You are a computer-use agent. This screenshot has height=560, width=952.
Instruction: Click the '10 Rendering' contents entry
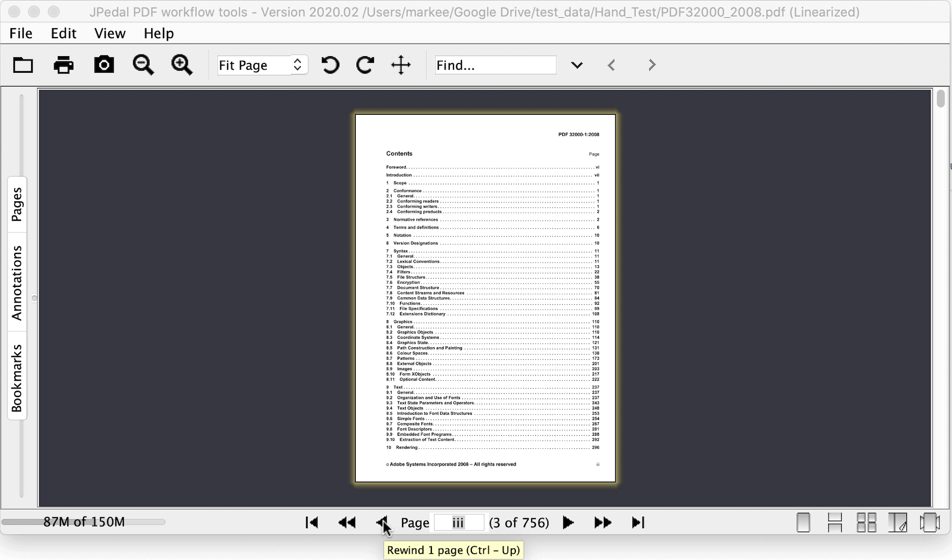(492, 448)
